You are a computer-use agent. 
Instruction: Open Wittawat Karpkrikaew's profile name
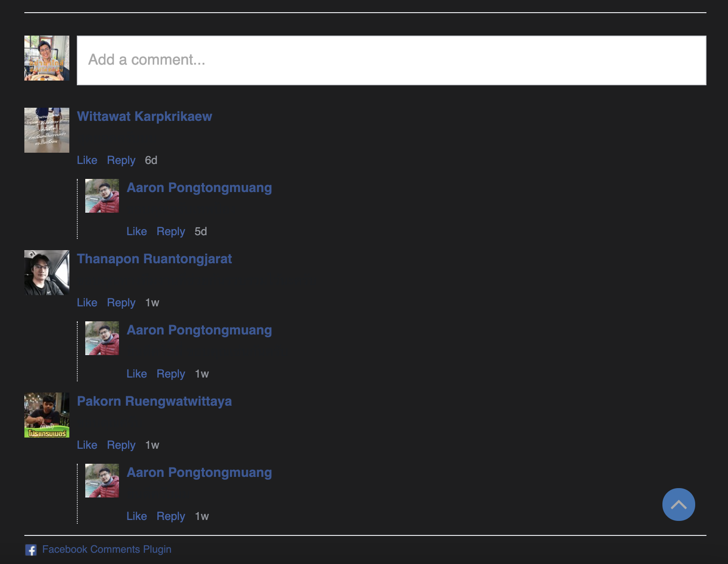tap(144, 116)
